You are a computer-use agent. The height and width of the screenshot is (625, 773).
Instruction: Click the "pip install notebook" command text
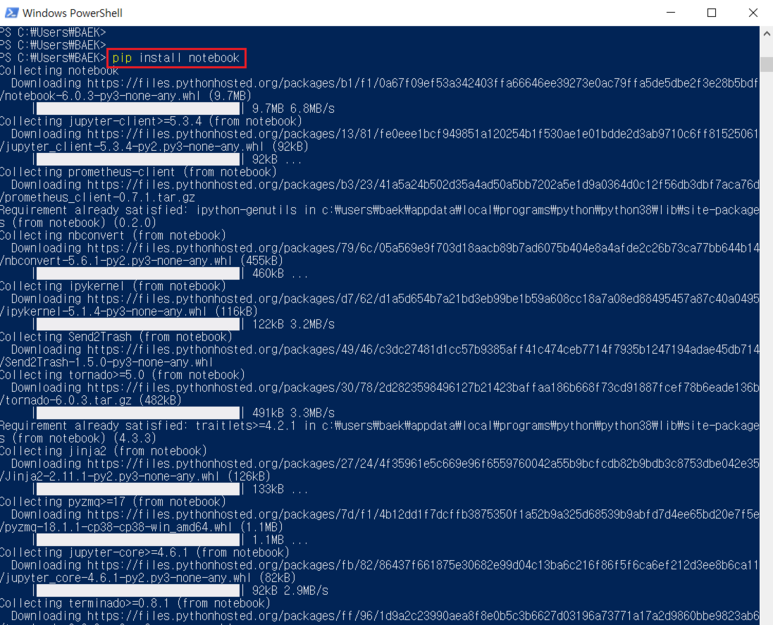(176, 58)
